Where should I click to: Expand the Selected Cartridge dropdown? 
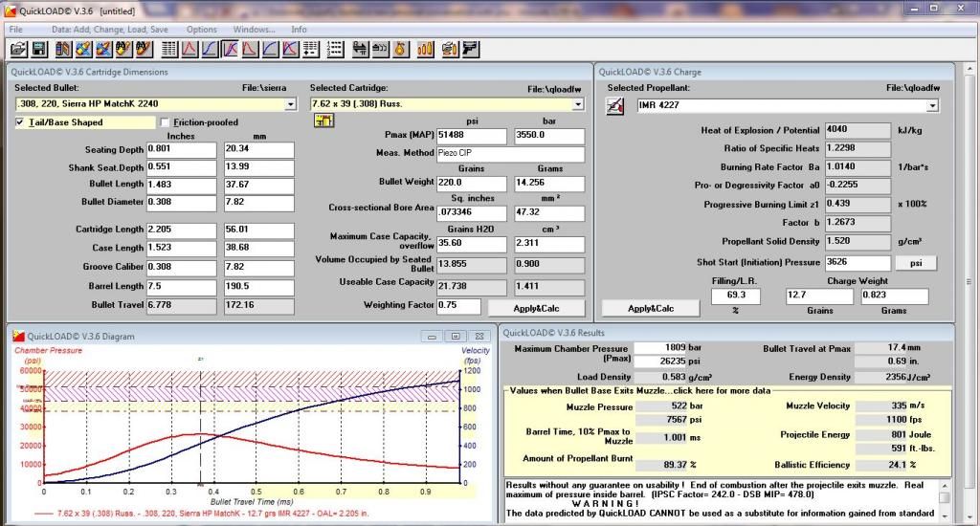click(x=578, y=104)
